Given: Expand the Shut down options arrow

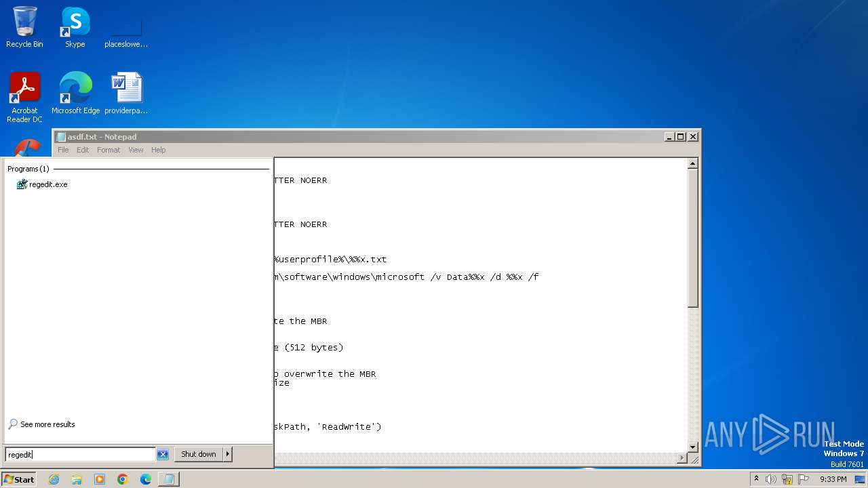Looking at the screenshot, I should (x=228, y=454).
